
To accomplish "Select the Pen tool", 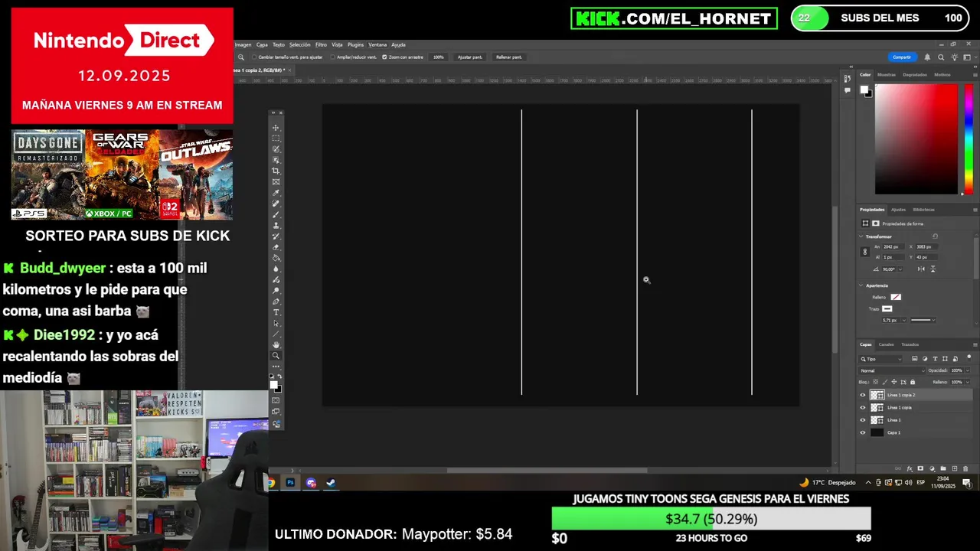I will coord(276,301).
